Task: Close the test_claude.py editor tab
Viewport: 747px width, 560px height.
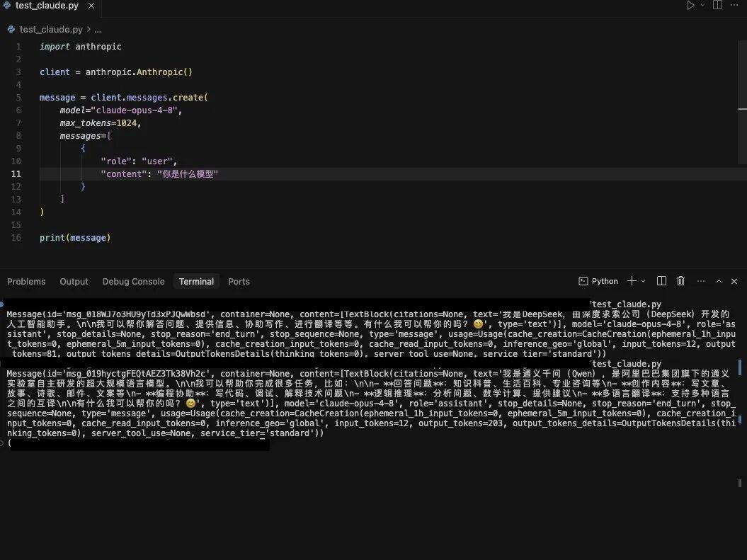Action: [91, 6]
